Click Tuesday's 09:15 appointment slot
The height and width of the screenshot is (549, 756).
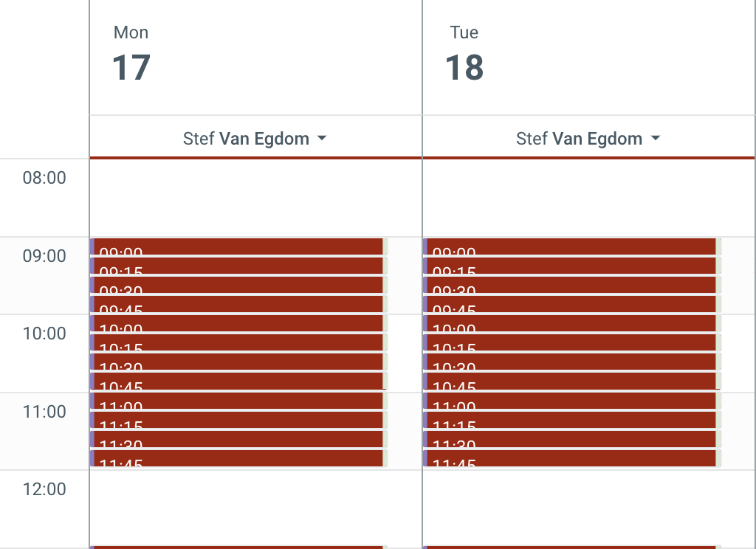point(571,266)
